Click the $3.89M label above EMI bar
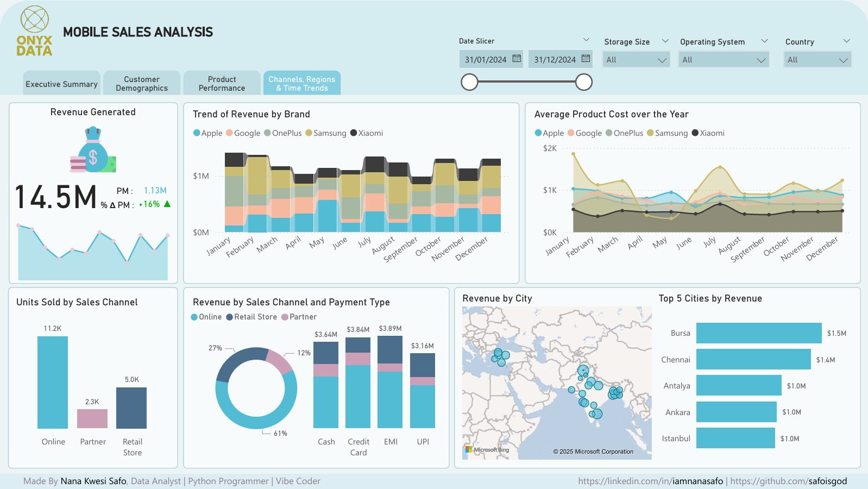Viewport: 868px width, 489px height. coord(390,329)
